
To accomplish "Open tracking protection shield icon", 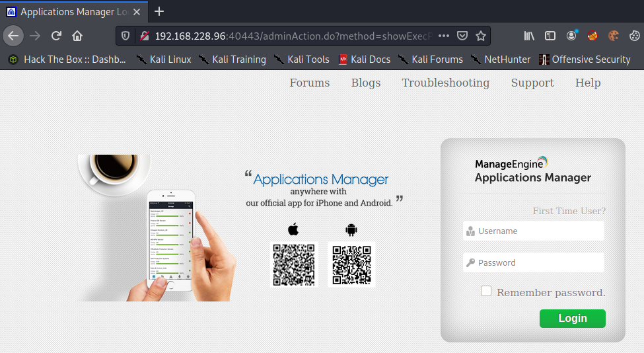I will [125, 36].
